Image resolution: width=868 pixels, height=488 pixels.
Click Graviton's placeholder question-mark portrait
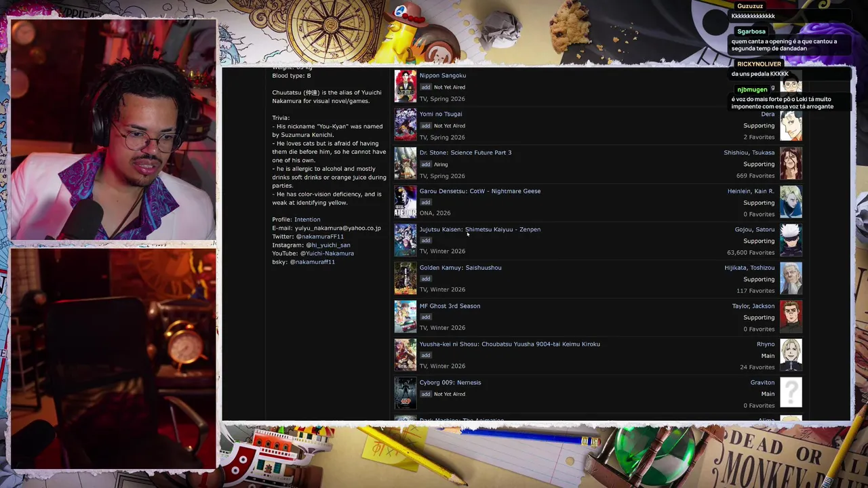791,393
